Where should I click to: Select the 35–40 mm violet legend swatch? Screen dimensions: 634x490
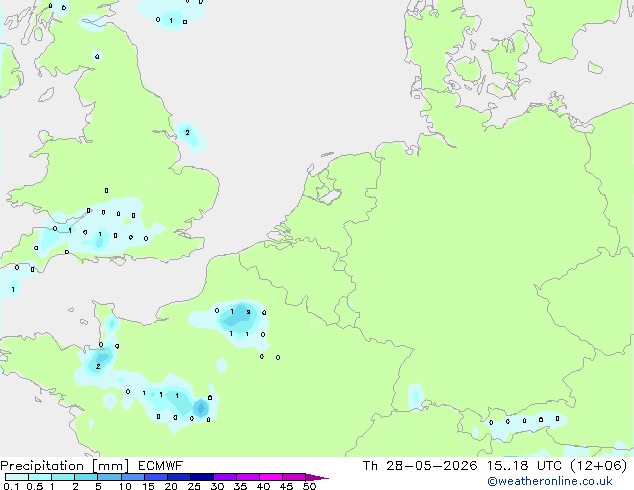click(x=247, y=477)
